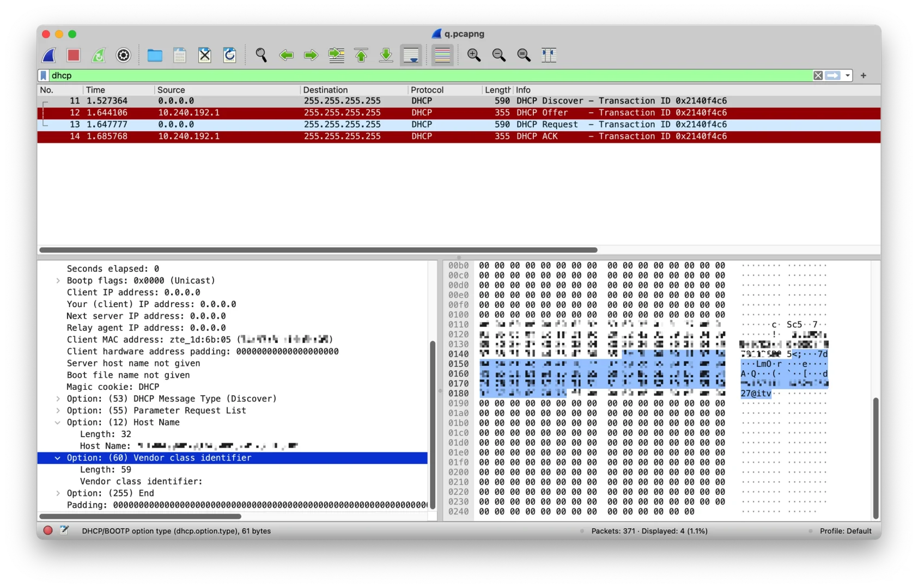Image resolution: width=918 pixels, height=588 pixels.
Task: Clear the dhcp display filter
Action: click(818, 76)
